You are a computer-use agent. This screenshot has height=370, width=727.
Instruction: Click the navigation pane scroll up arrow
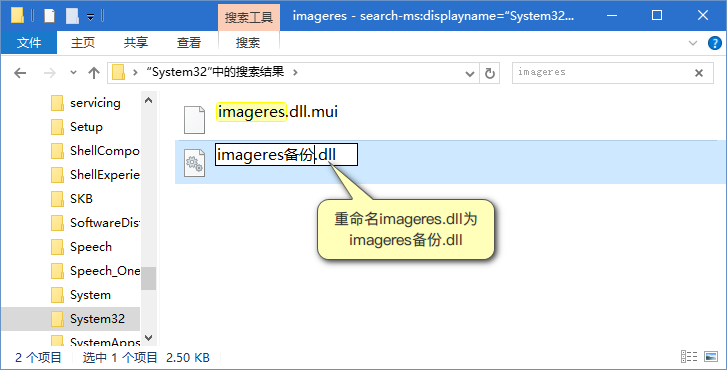click(x=148, y=100)
